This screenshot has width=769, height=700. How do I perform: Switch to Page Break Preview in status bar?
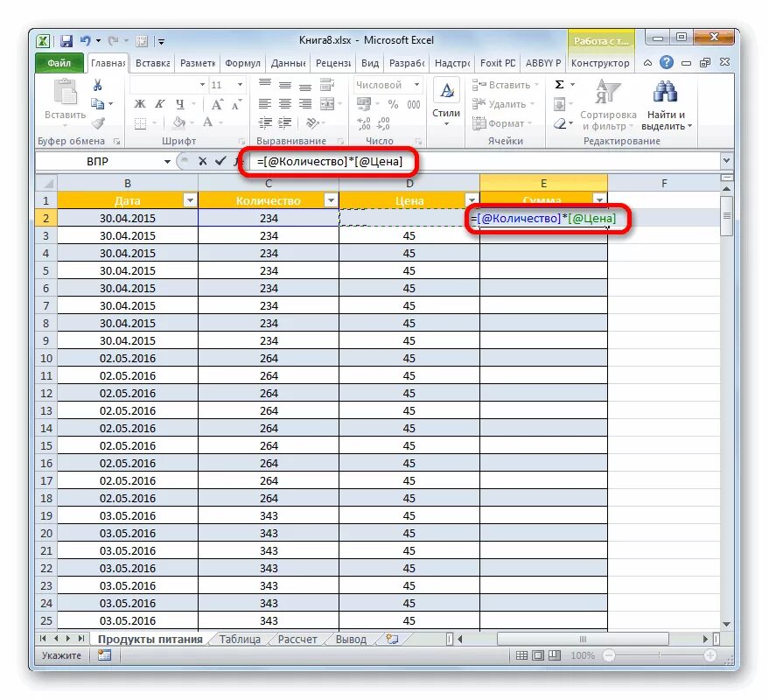554,655
